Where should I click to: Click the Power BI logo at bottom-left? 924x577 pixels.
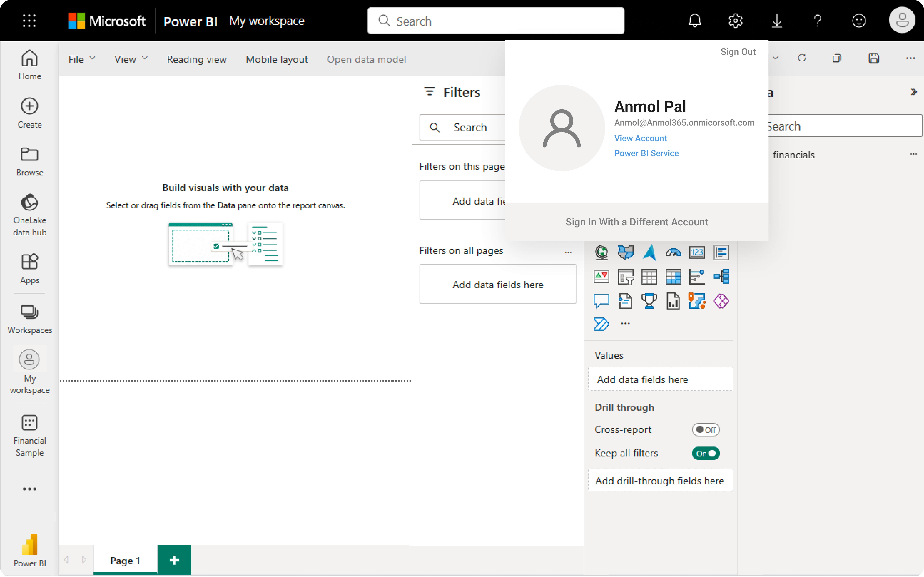click(29, 550)
